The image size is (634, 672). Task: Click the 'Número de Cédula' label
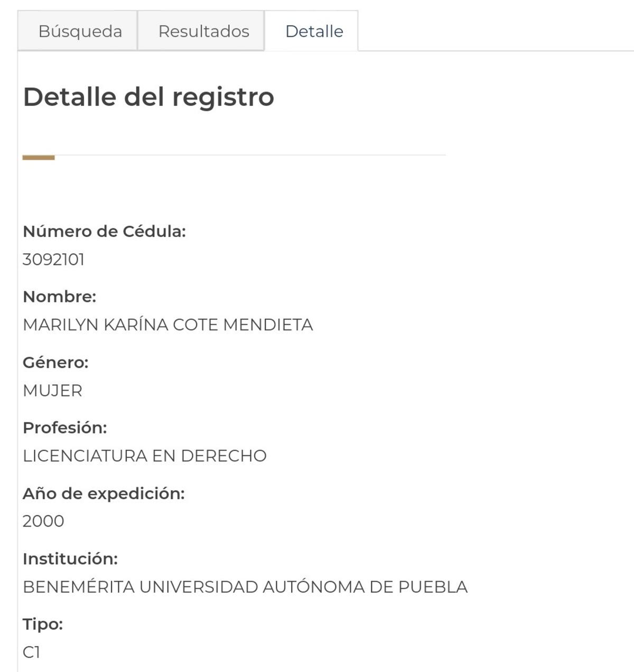pyautogui.click(x=104, y=232)
